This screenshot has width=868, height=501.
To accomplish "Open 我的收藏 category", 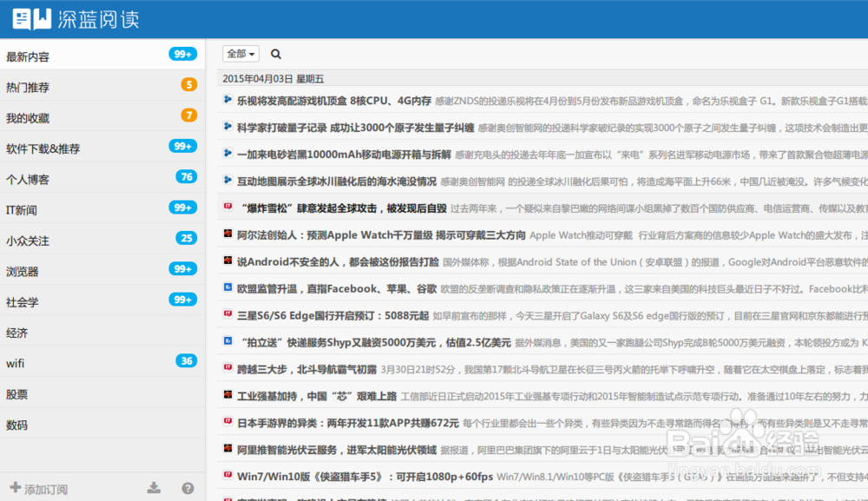I will coord(102,115).
